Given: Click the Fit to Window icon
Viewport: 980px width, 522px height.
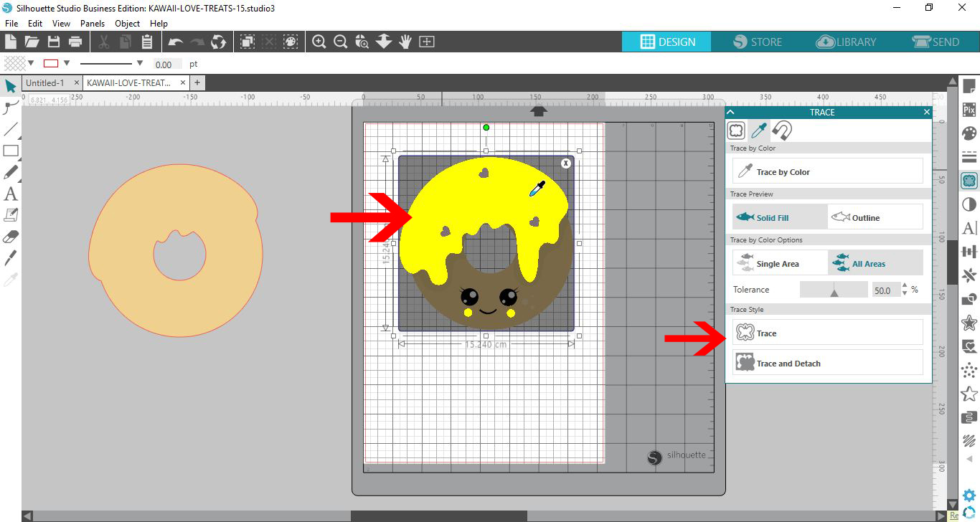Looking at the screenshot, I should (x=427, y=42).
